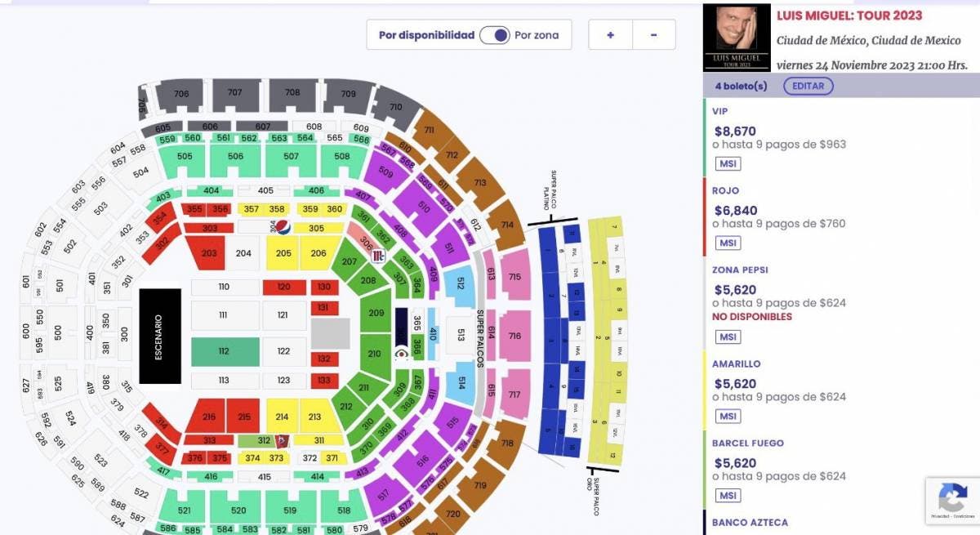The height and width of the screenshot is (535, 980).
Task: Select green section 112 on the floor
Action: [x=225, y=351]
